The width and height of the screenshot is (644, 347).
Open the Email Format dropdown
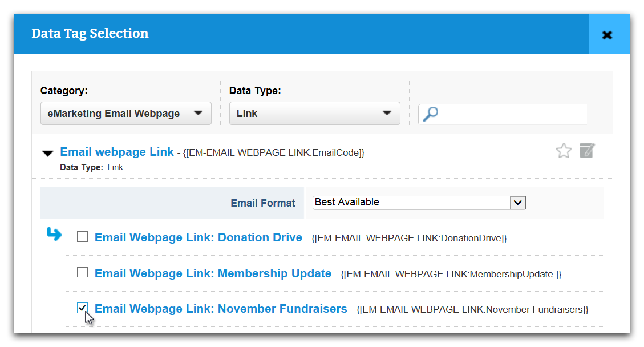[419, 202]
